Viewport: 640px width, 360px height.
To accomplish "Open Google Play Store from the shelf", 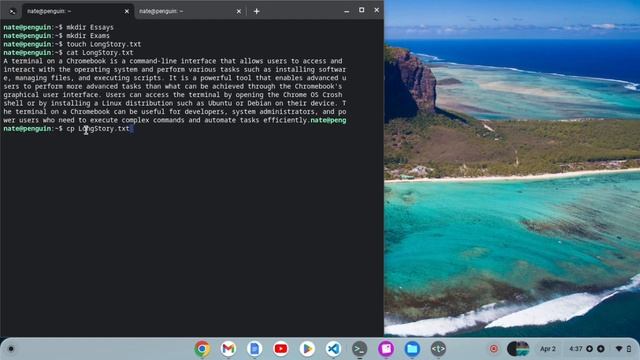I will click(x=307, y=349).
